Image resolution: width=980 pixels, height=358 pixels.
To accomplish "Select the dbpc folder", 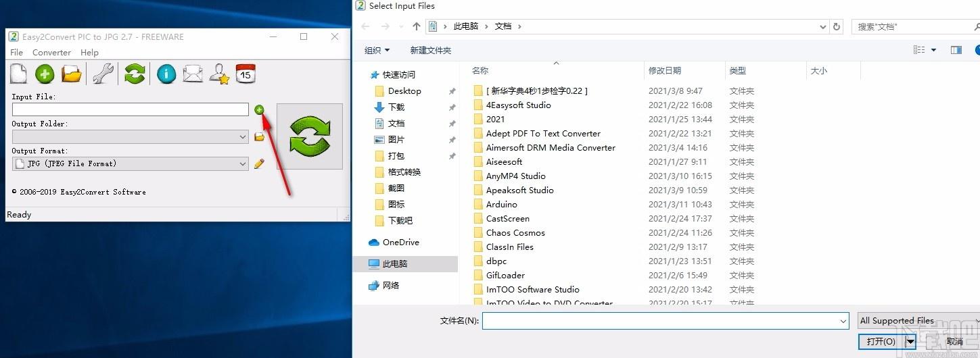I will 496,261.
